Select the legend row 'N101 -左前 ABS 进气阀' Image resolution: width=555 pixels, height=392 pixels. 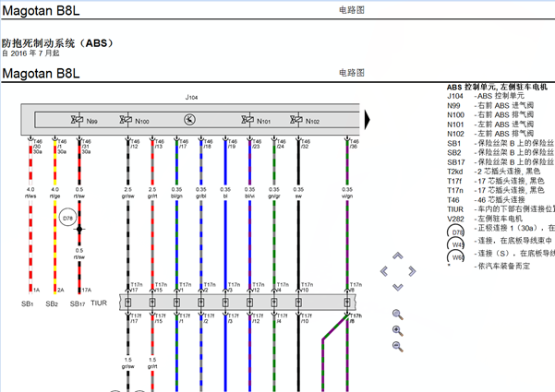coord(490,125)
